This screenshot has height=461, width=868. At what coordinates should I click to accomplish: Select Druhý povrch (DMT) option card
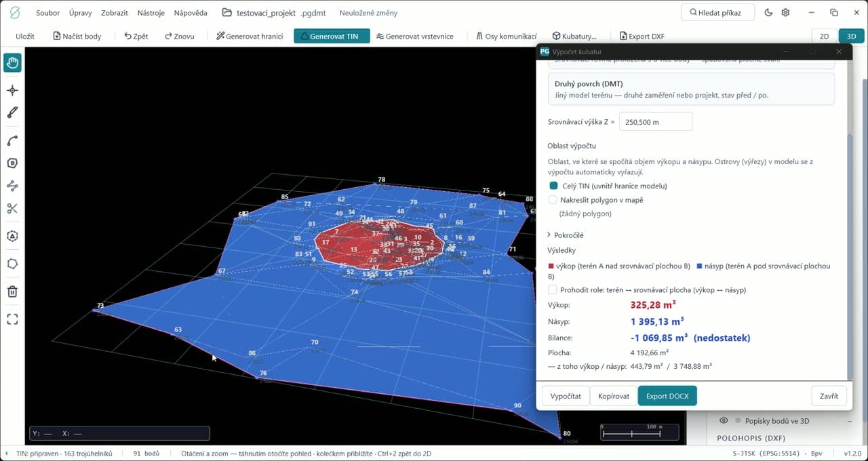click(x=691, y=89)
